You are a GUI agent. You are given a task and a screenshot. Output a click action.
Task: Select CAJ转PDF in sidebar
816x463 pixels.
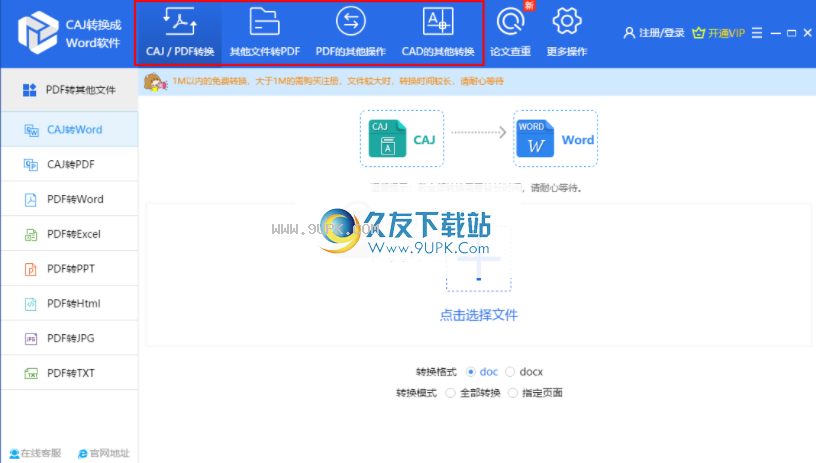[70, 164]
